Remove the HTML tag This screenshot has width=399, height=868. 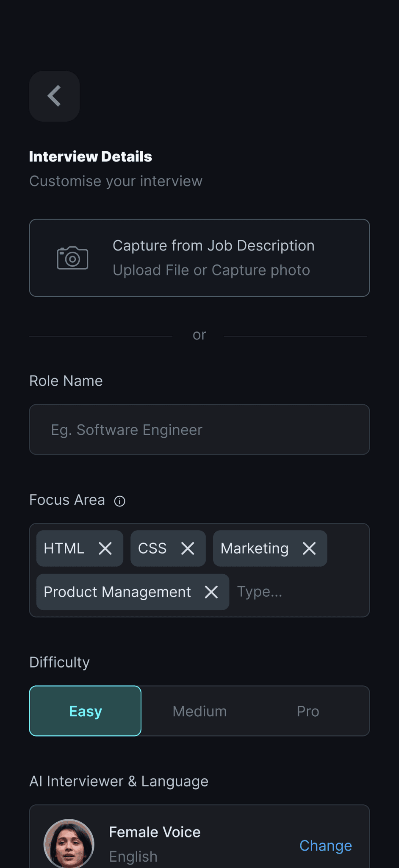coord(105,548)
